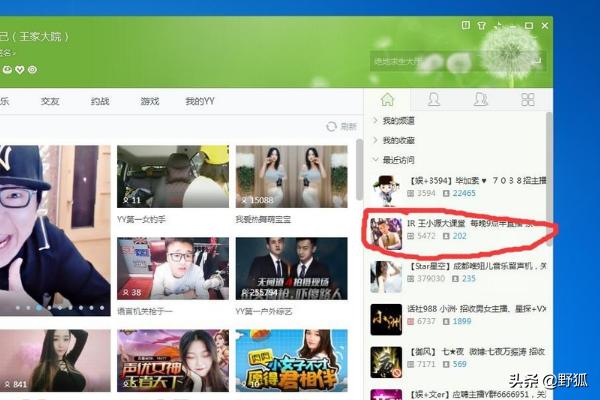Select 【御风】七★夜 channel title
This screenshot has width=600, height=400.
pos(477,351)
